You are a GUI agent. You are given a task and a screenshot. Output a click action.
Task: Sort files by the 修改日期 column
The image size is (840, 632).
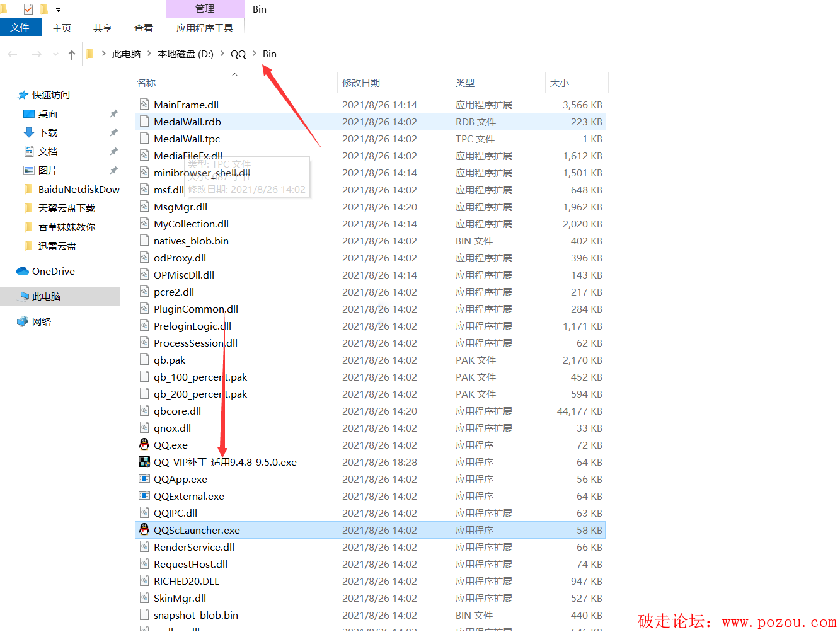pyautogui.click(x=361, y=83)
